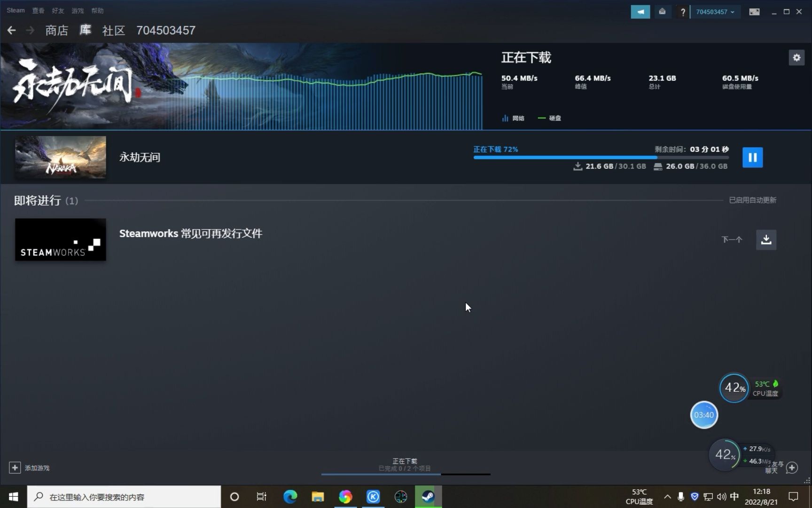This screenshot has width=812, height=508.
Task: Click the 剩余时间 03 分 01 秒 text
Action: tap(692, 149)
